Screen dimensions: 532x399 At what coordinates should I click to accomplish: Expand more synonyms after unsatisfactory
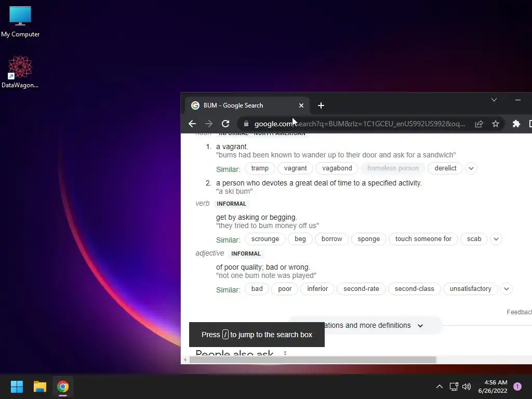click(x=506, y=289)
